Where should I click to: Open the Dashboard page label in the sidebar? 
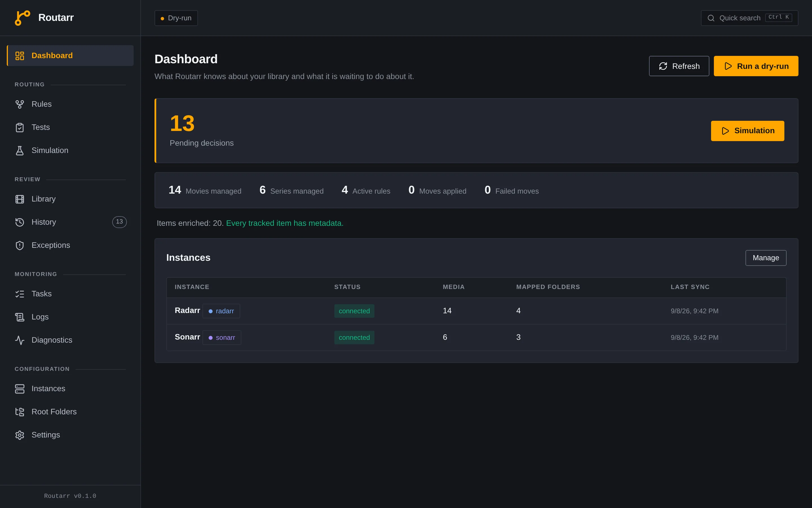(52, 55)
